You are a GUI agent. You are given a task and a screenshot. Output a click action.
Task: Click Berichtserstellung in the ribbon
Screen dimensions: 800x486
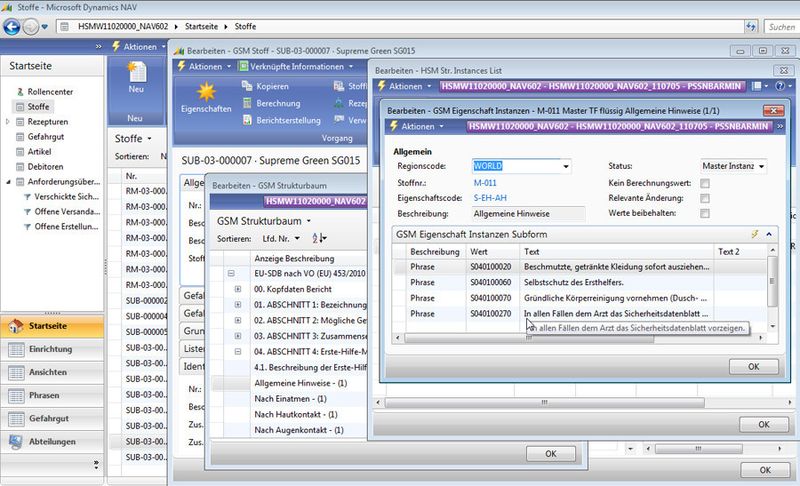(282, 120)
